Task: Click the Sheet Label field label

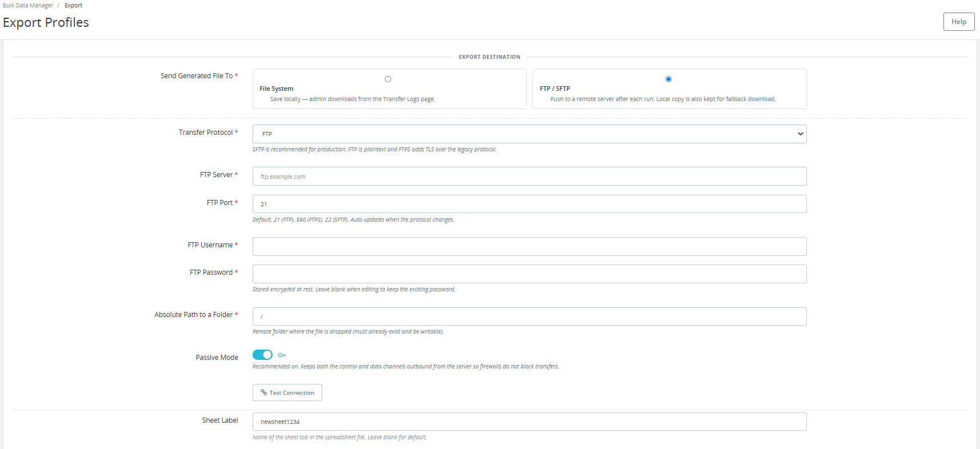Action: (220, 420)
